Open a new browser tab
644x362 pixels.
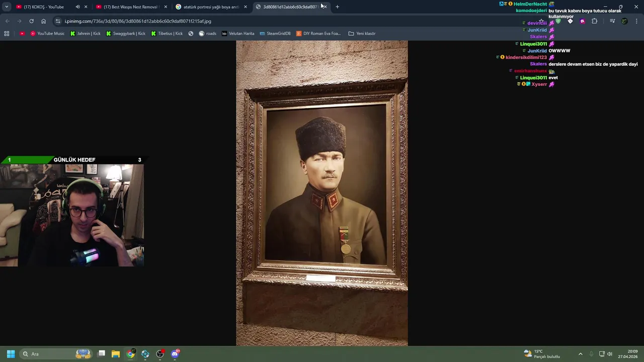click(337, 7)
